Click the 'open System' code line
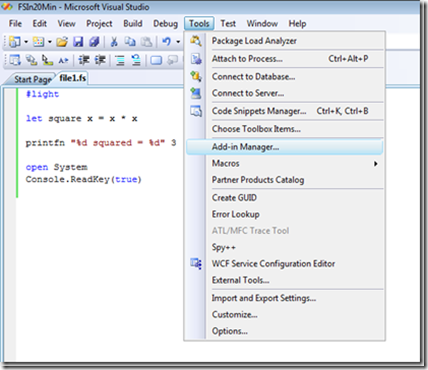Image resolution: width=428 pixels, height=370 pixels. (x=57, y=167)
